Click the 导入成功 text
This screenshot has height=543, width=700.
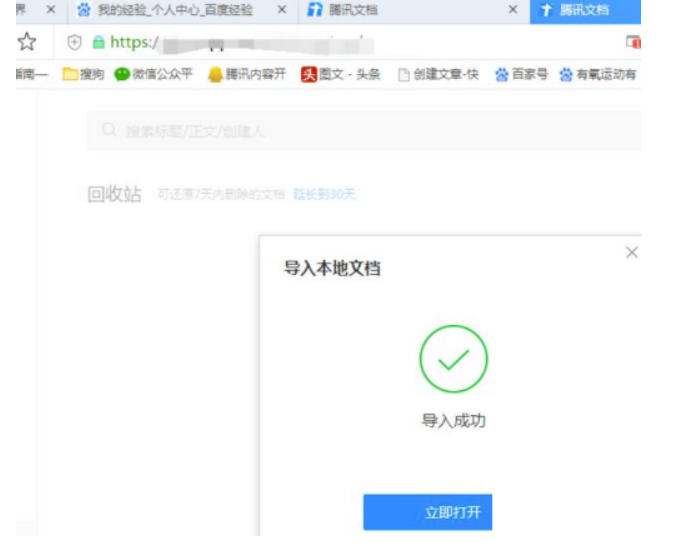coord(454,421)
